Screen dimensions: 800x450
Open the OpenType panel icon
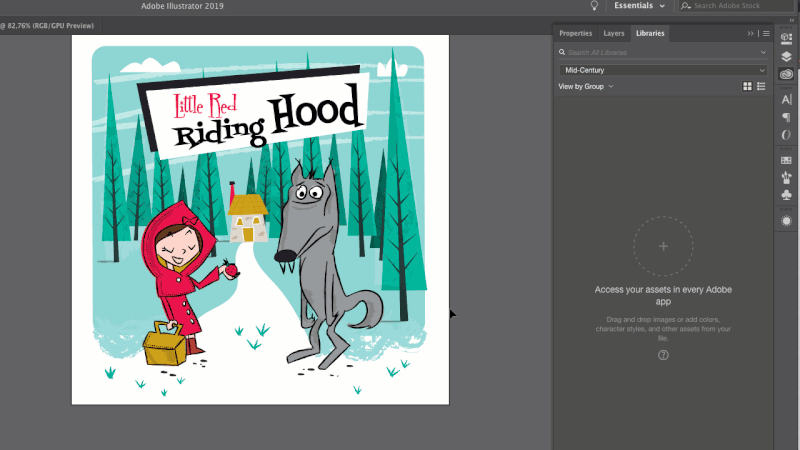(786, 134)
